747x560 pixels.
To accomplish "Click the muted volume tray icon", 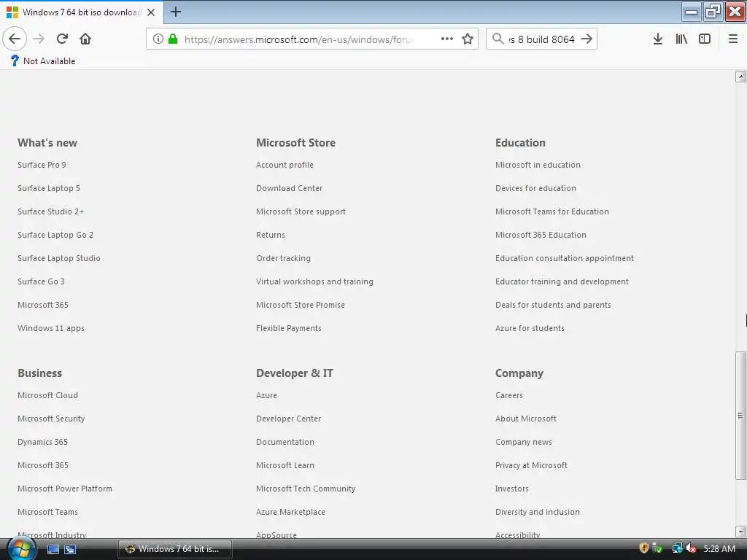I will click(691, 548).
